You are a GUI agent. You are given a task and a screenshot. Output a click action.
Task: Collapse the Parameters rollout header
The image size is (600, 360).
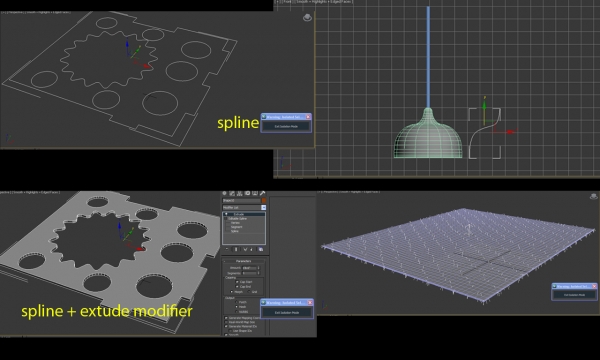pos(244,261)
